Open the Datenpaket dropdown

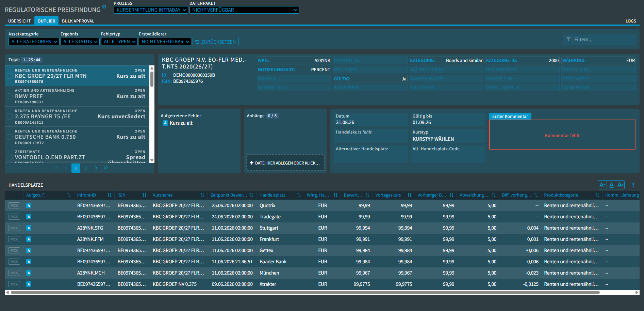click(x=244, y=10)
